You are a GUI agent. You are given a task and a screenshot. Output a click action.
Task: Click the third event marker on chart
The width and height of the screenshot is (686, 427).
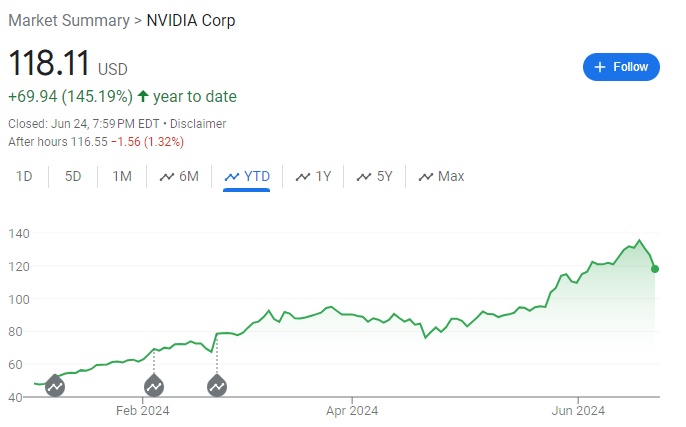pyautogui.click(x=217, y=385)
